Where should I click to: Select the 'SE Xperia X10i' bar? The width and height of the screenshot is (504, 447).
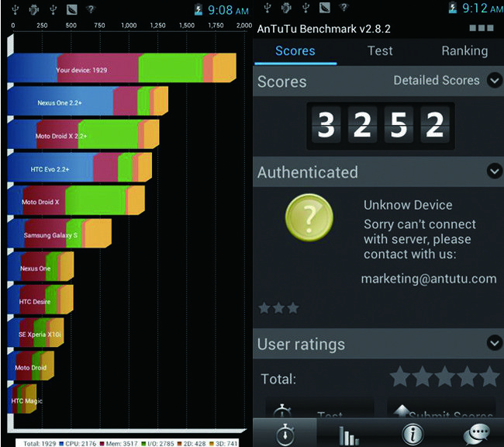(36, 332)
